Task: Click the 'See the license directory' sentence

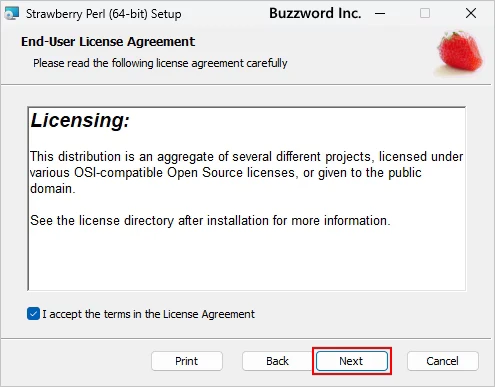Action: 210,221
